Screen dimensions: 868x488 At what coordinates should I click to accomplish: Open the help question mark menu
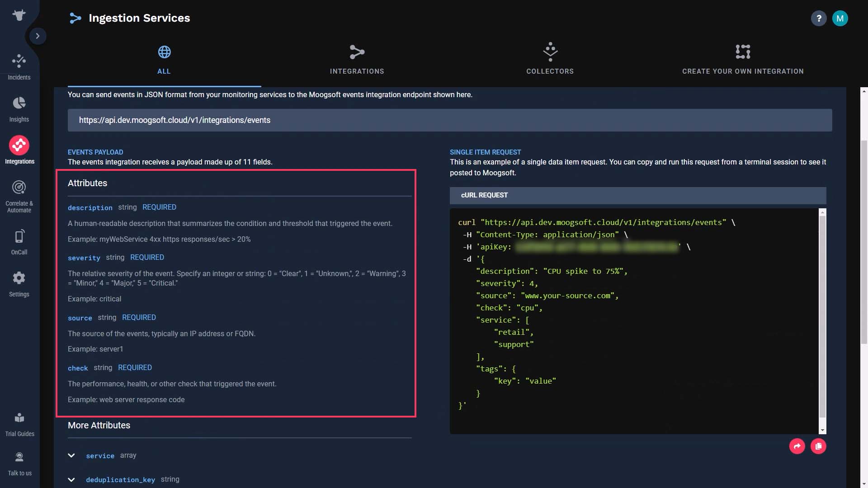coord(818,19)
